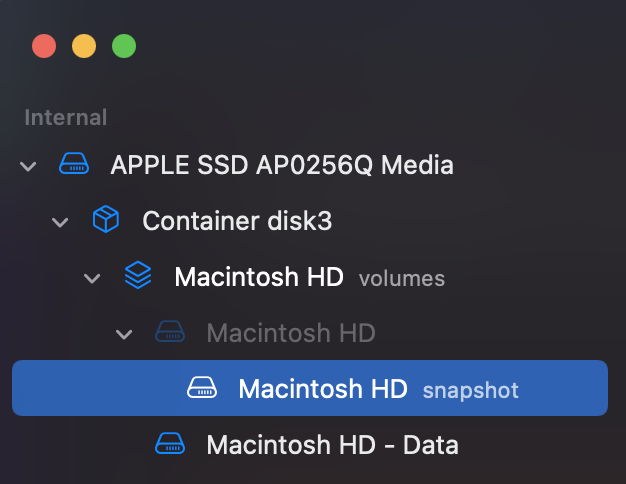Click the Container disk3 cube icon
The height and width of the screenshot is (484, 626).
tap(106, 220)
